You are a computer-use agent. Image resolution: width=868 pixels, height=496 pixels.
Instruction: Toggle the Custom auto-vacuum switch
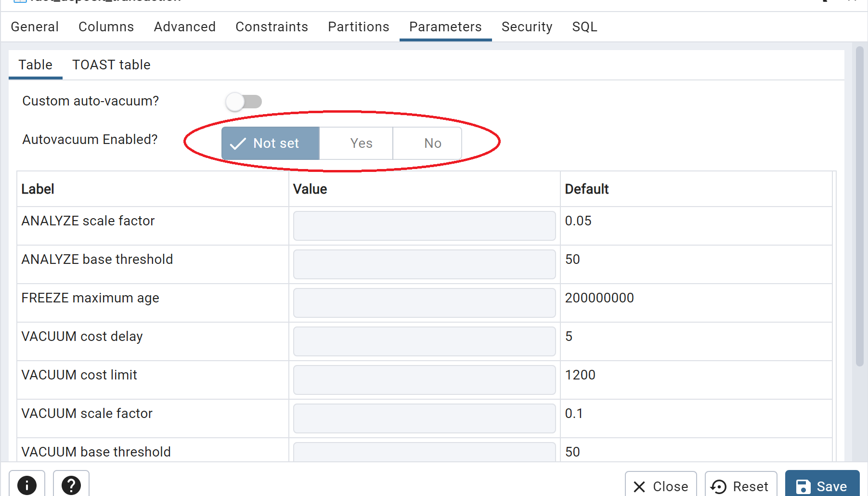(244, 102)
